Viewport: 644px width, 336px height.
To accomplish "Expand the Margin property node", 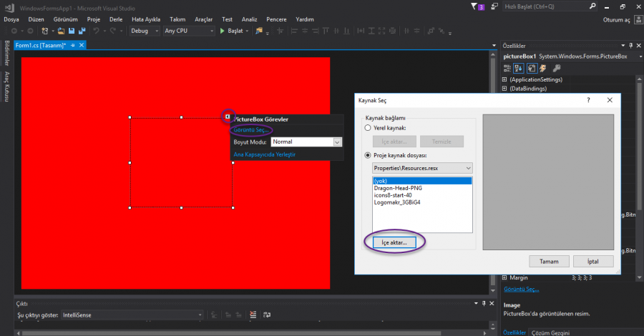I will [504, 278].
